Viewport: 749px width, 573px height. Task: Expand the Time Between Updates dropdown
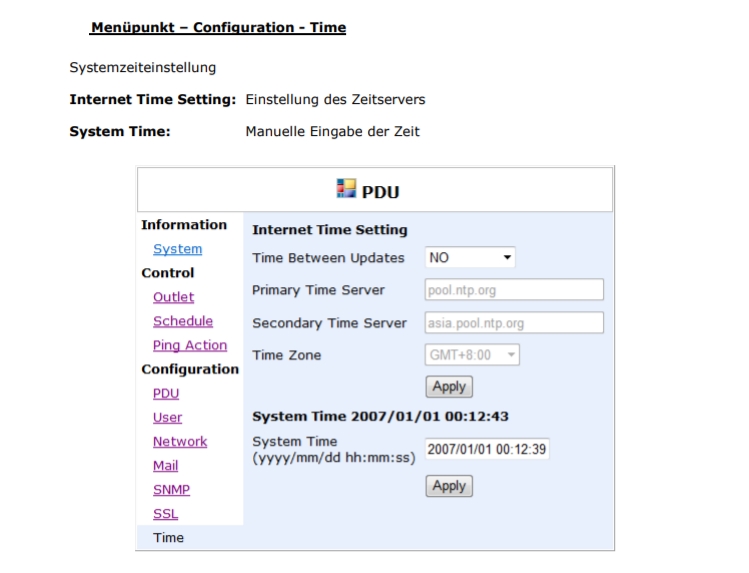tap(470, 257)
